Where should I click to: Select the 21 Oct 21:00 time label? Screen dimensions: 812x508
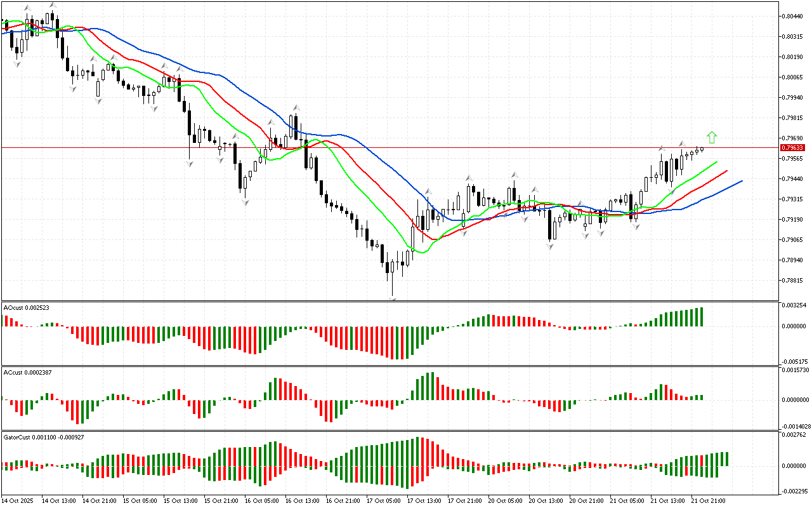coord(708,500)
